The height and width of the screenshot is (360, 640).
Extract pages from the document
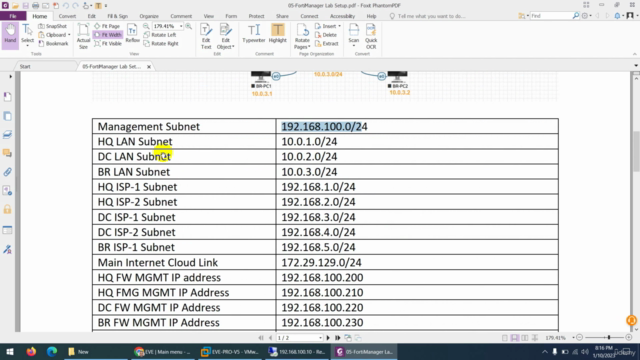point(327,43)
